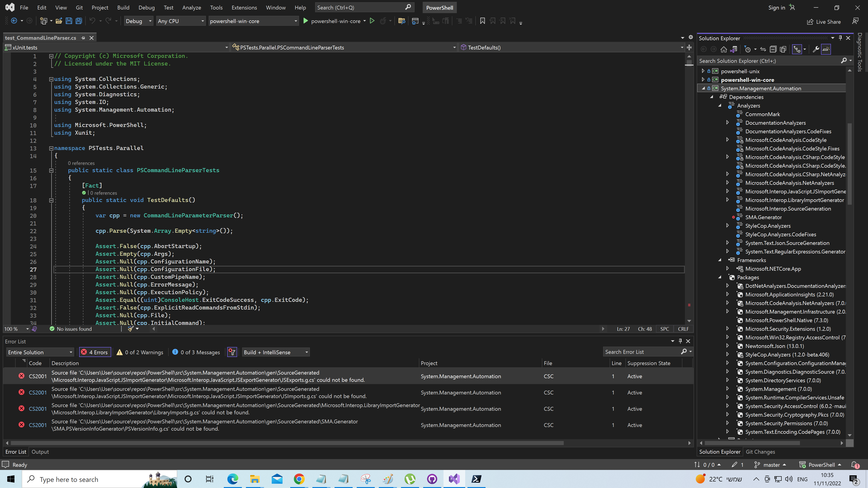Viewport: 868px width, 488px height.
Task: Toggle a bookmark on the current line
Action: click(482, 21)
